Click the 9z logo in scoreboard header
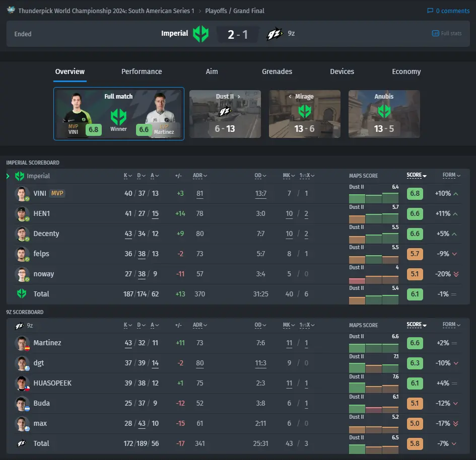The height and width of the screenshot is (460, 476). 20,326
